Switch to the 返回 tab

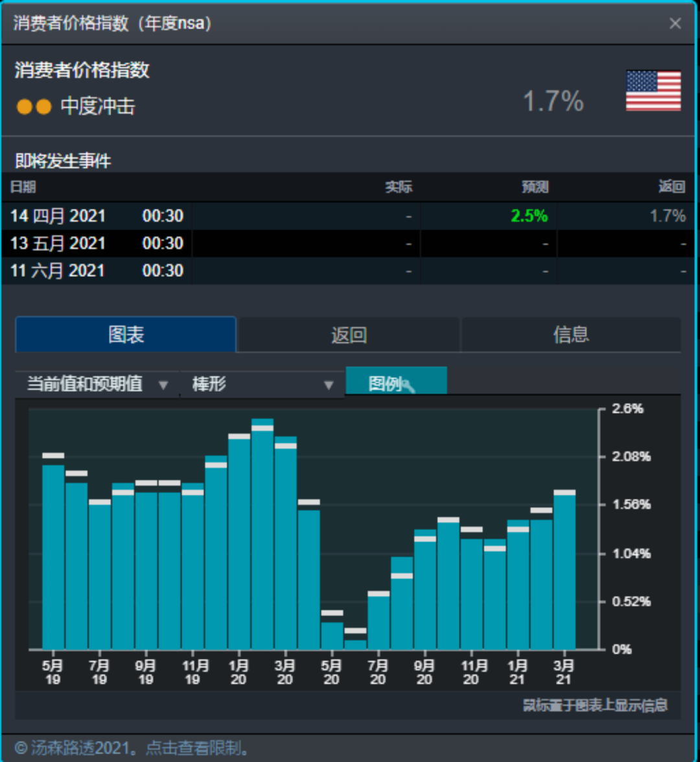349,335
